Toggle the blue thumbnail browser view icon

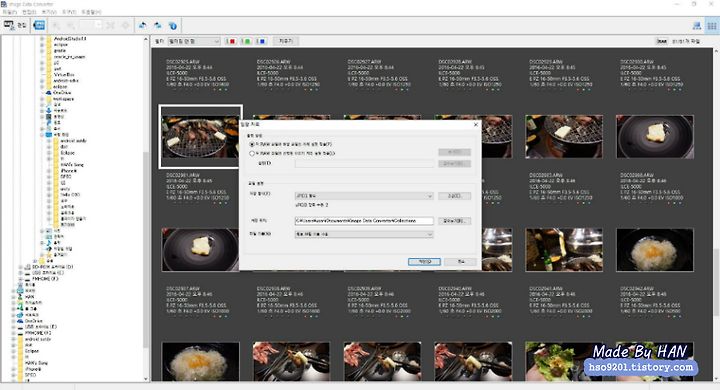tap(39, 25)
